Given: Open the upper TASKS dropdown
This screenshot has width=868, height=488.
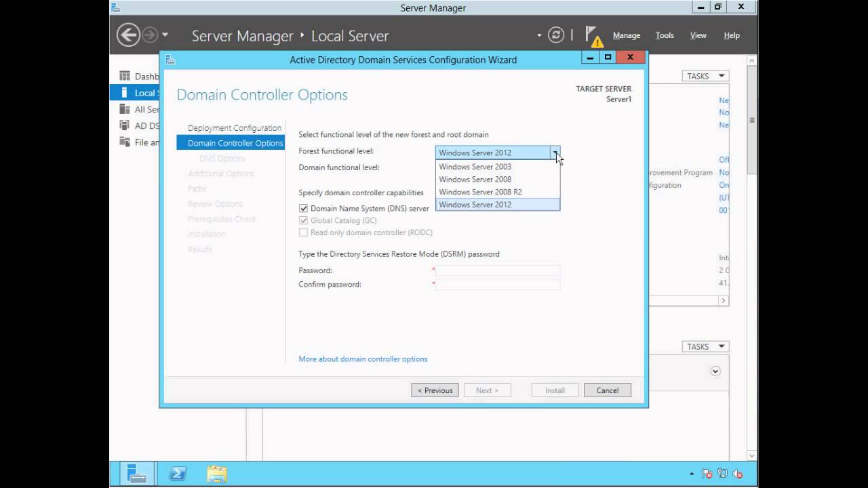Looking at the screenshot, I should tap(705, 76).
